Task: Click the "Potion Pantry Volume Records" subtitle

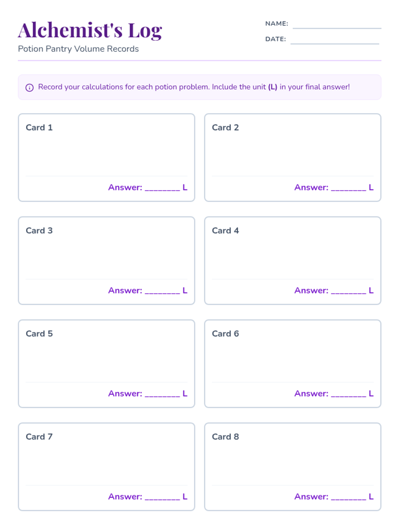Action: coord(78,49)
